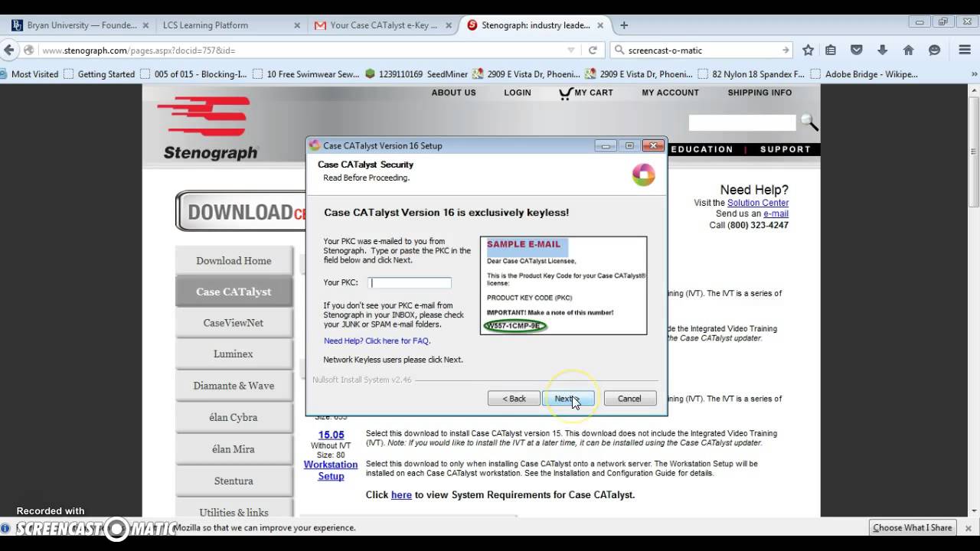Image resolution: width=980 pixels, height=551 pixels.
Task: Click the 'here' System Requirements link
Action: coord(401,494)
